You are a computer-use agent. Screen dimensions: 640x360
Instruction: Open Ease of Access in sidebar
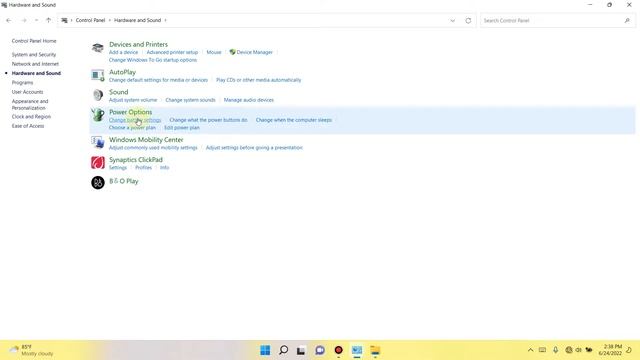click(28, 126)
